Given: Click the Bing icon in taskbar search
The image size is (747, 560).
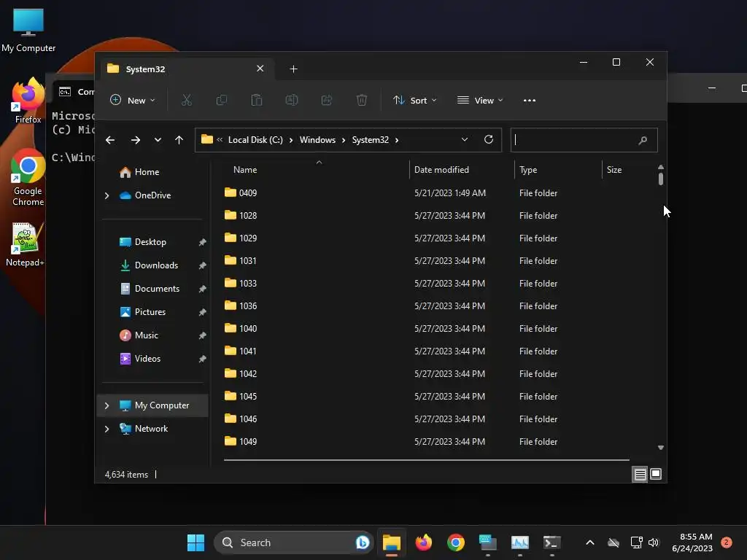Looking at the screenshot, I should (x=362, y=542).
